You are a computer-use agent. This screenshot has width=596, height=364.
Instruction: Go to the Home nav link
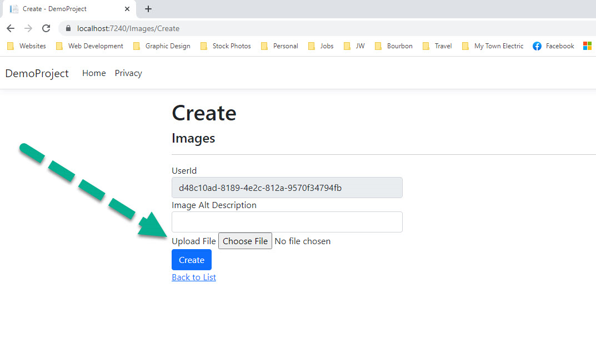(94, 73)
